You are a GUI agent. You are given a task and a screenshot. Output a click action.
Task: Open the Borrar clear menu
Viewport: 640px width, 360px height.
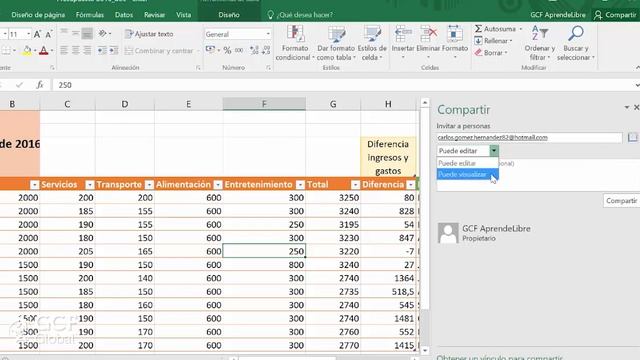tap(491, 53)
